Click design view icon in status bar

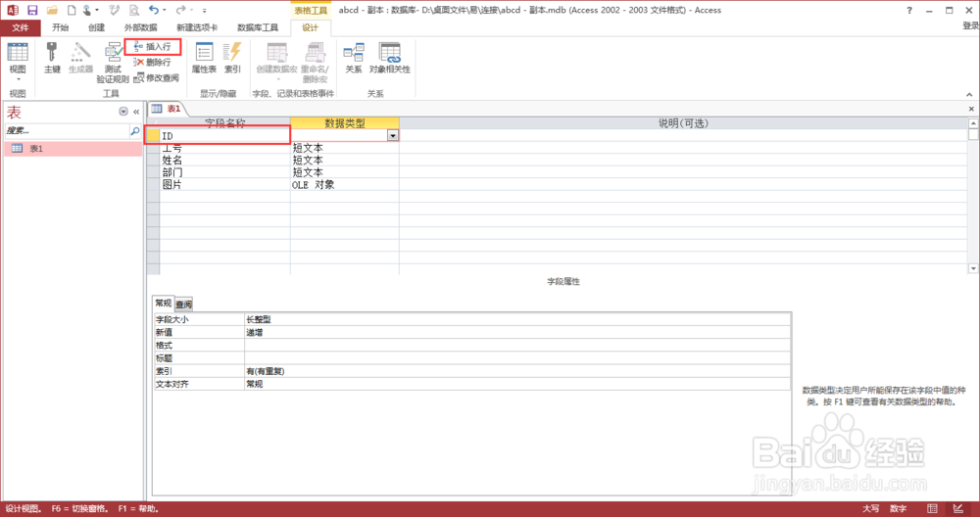[958, 509]
